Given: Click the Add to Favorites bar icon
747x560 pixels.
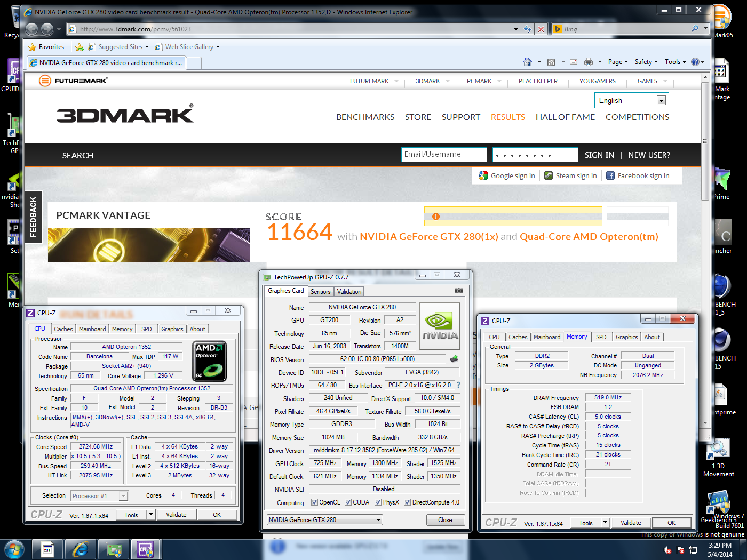Looking at the screenshot, I should (80, 47).
